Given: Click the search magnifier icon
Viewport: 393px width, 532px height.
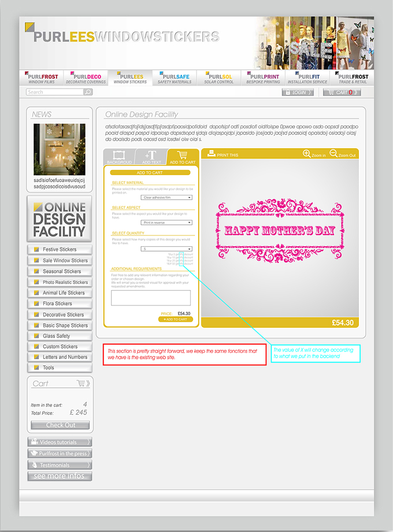Looking at the screenshot, I should tap(88, 92).
